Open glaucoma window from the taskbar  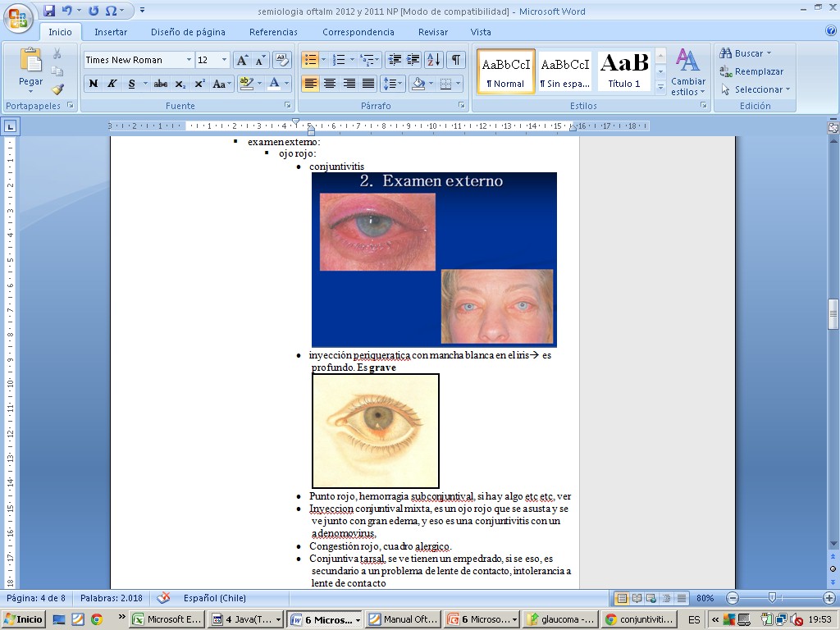pyautogui.click(x=561, y=619)
